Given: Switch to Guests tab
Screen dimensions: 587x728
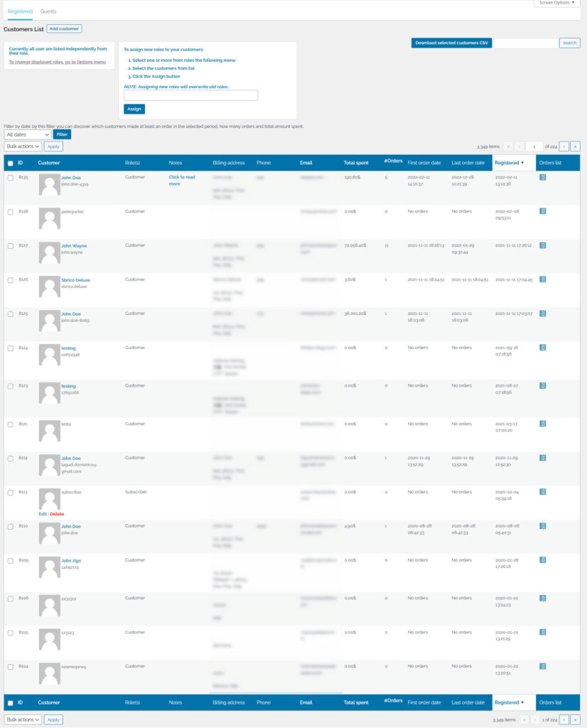Looking at the screenshot, I should coord(48,11).
